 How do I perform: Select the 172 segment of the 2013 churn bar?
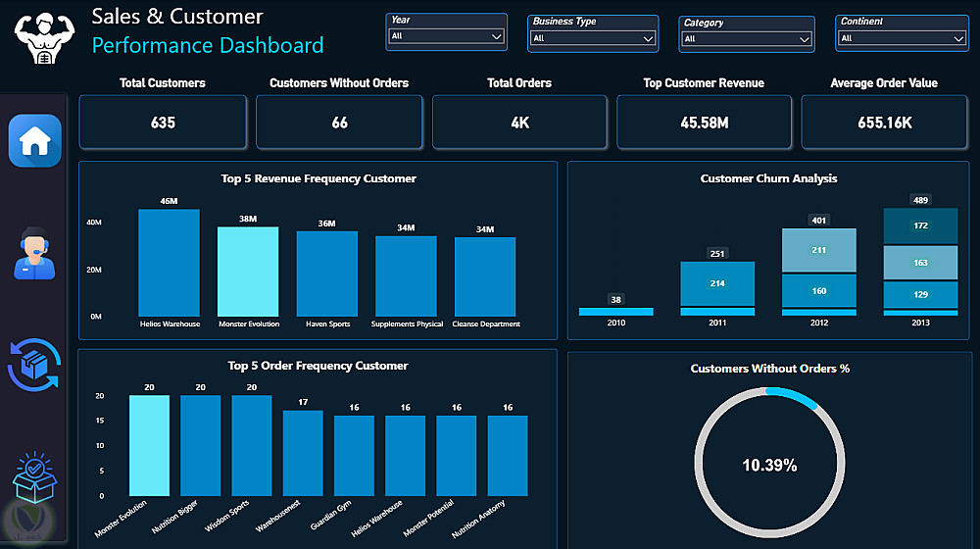click(x=920, y=225)
